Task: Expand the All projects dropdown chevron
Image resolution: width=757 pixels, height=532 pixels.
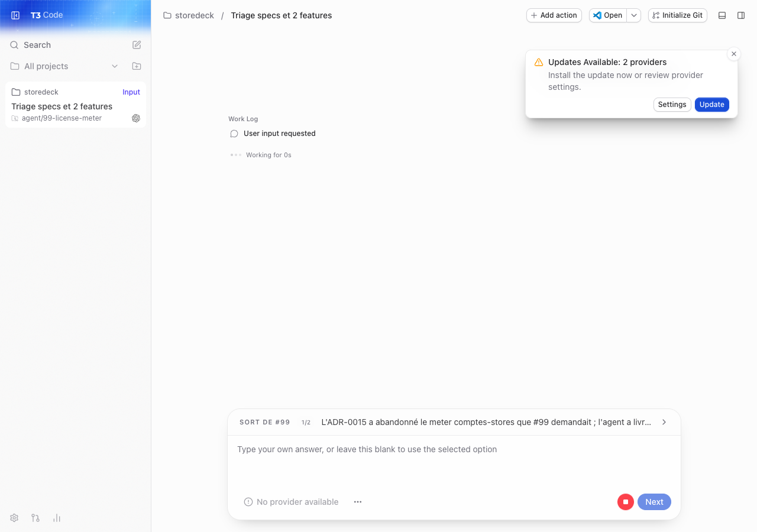Action: pyautogui.click(x=115, y=66)
